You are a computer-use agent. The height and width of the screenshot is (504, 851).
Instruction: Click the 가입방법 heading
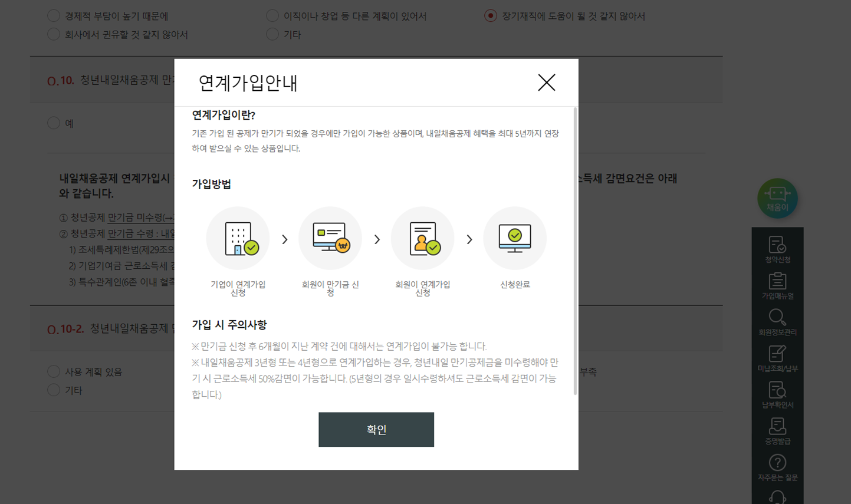[x=211, y=184]
